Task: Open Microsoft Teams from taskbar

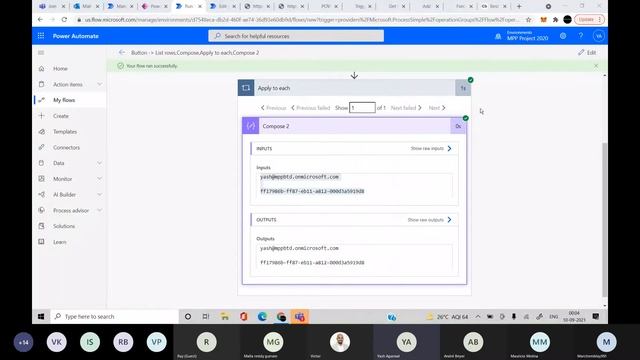Action: click(x=300, y=316)
